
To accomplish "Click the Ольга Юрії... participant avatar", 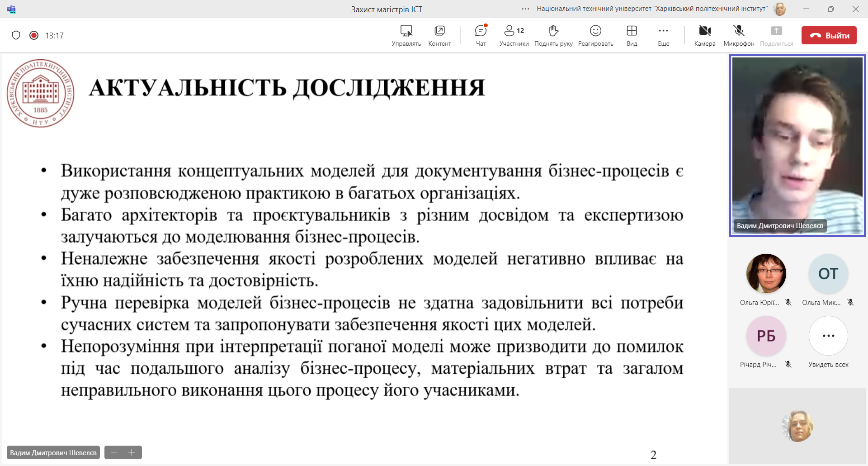I will coord(766,274).
